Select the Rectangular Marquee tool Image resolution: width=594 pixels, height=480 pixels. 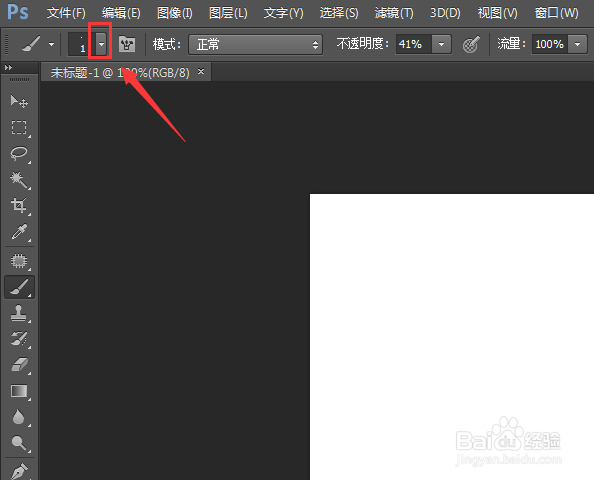point(19,128)
